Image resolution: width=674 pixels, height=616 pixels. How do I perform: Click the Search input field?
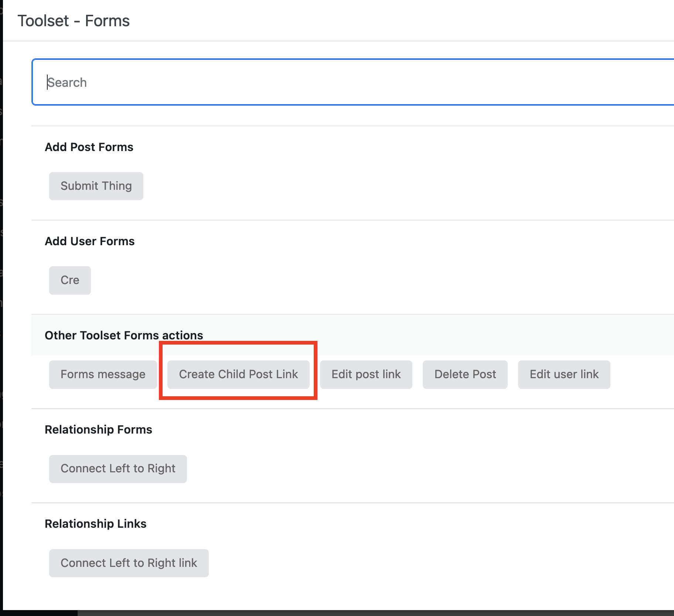pos(353,82)
